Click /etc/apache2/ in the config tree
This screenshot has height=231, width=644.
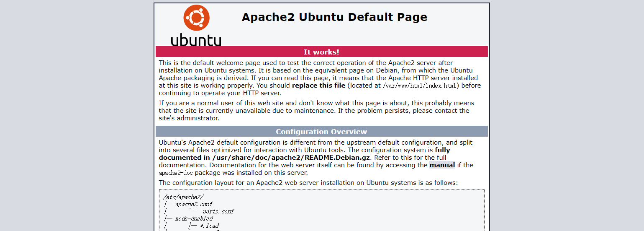coord(184,197)
